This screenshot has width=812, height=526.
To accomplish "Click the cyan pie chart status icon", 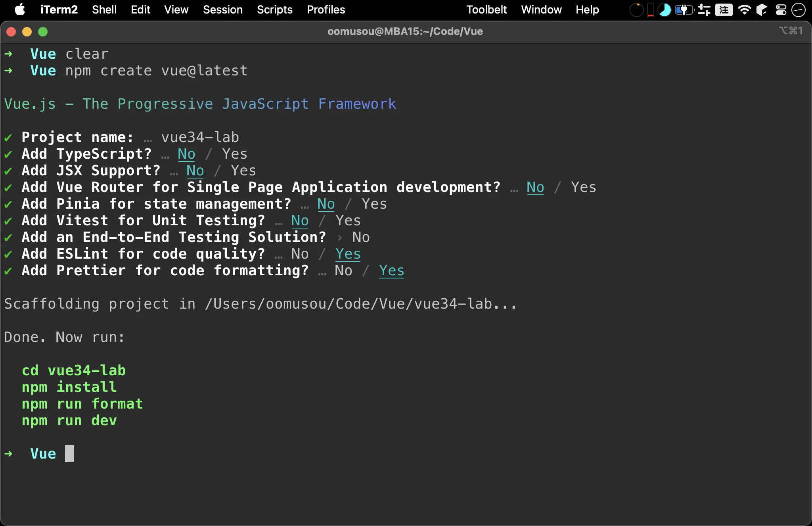I will 665,10.
